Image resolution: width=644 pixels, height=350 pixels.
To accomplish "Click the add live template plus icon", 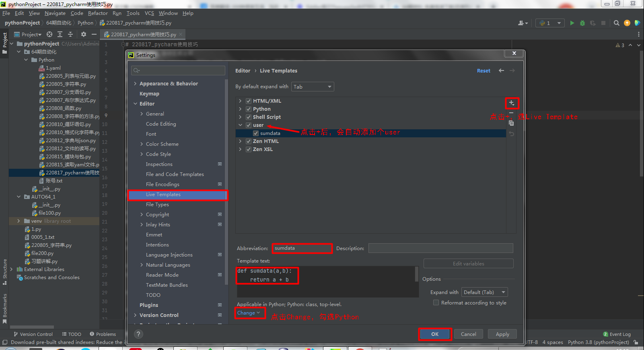I will click(512, 103).
